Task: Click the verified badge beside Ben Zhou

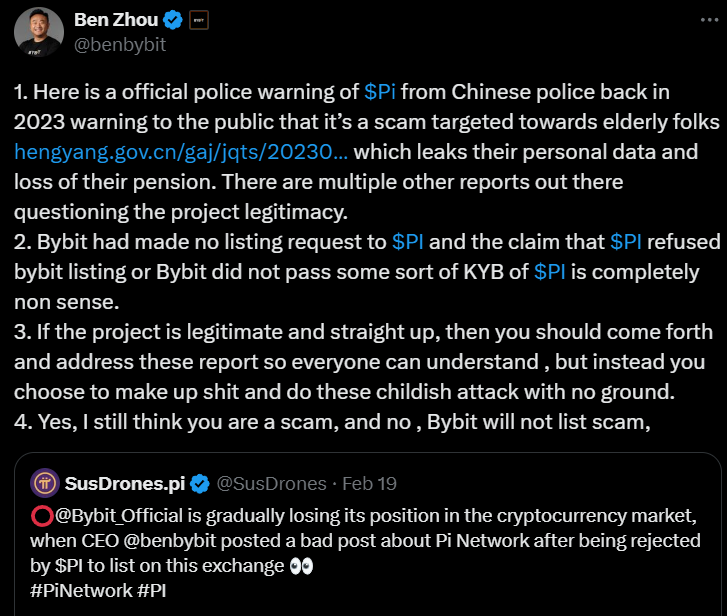Action: 172,20
